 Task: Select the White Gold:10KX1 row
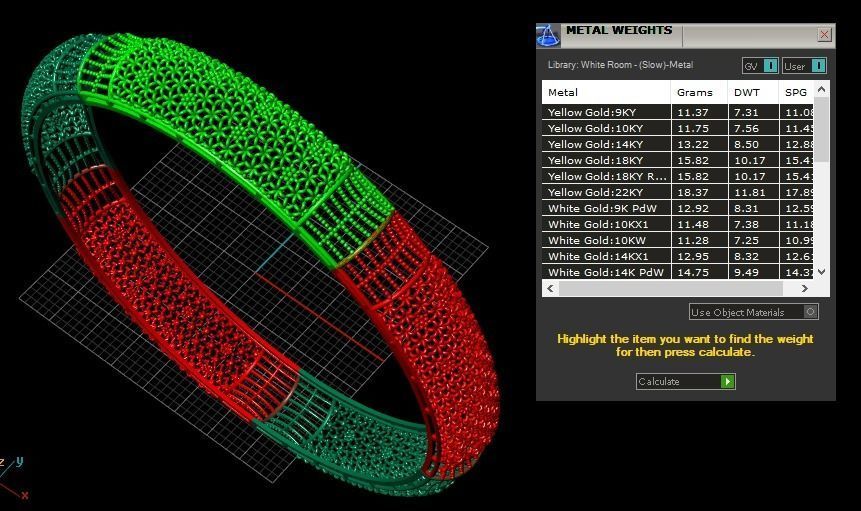tap(678, 224)
